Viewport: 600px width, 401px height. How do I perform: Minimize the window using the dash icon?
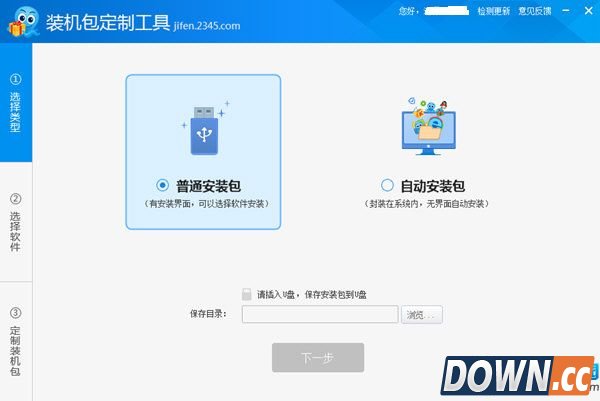566,11
